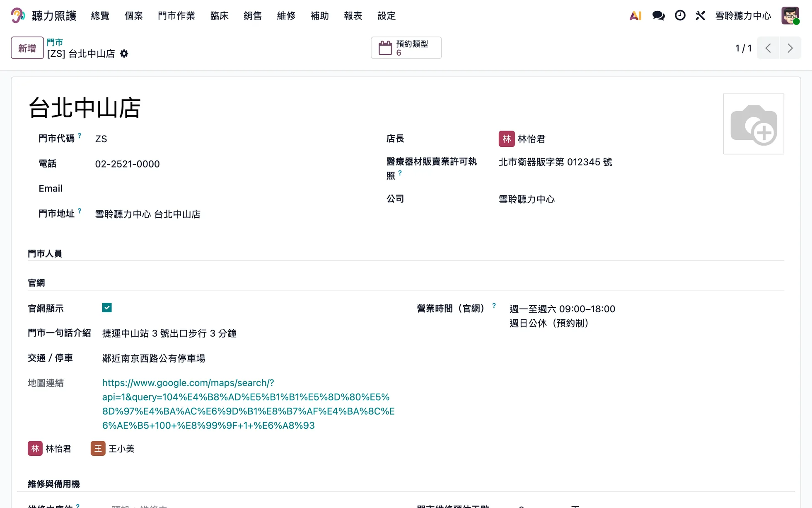Show help tooltip for 門市地址
Viewport: 812px width, 508px height.
coord(80,211)
